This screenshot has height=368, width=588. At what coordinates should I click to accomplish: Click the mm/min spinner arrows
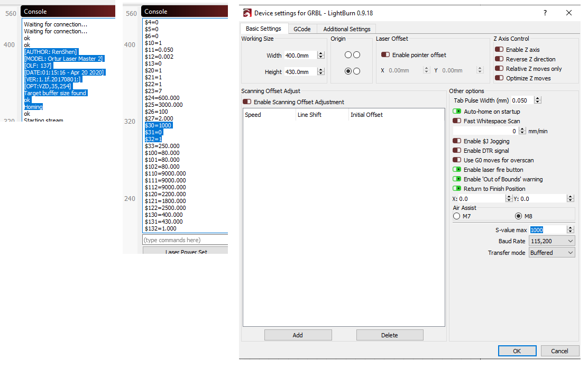tap(522, 131)
